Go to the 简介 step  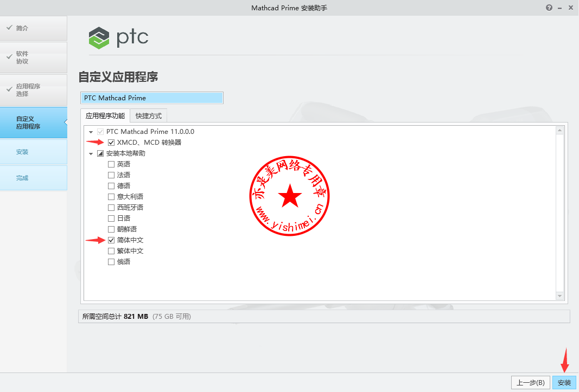click(34, 28)
